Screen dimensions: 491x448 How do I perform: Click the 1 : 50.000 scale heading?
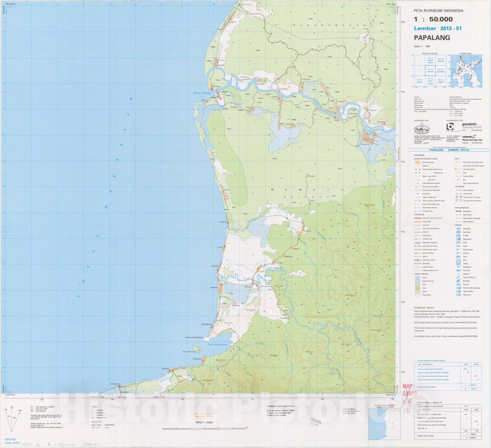[433, 19]
